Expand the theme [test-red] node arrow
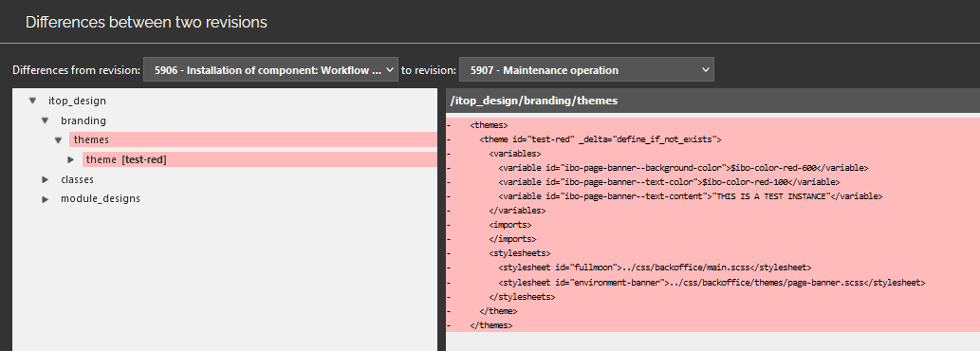The height and width of the screenshot is (351, 980). (70, 160)
